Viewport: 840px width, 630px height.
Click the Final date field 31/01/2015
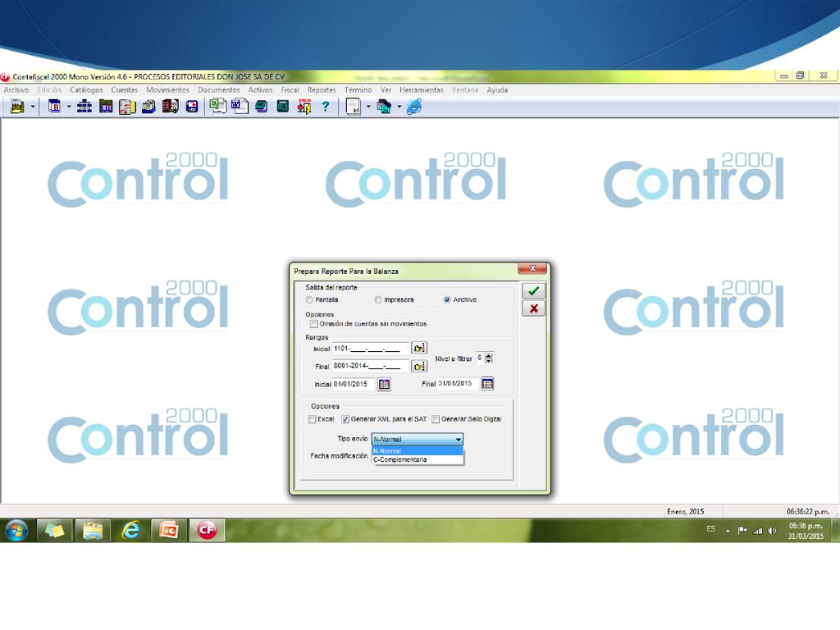click(457, 384)
